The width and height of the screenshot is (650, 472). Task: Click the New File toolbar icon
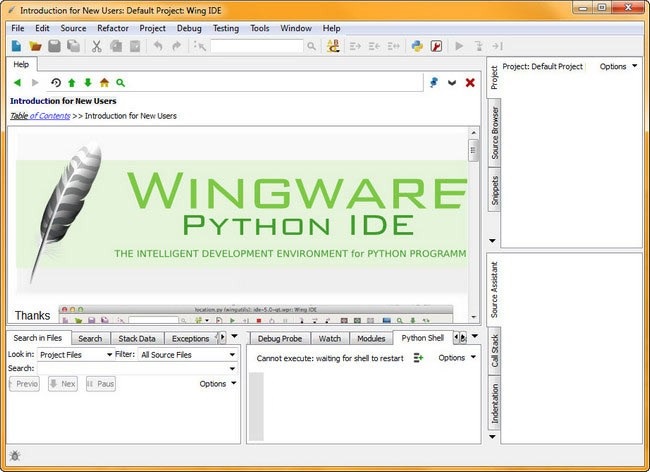click(17, 46)
